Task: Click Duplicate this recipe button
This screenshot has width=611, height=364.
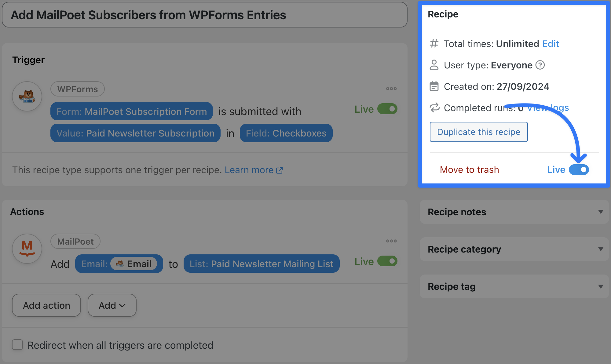Action: tap(478, 132)
